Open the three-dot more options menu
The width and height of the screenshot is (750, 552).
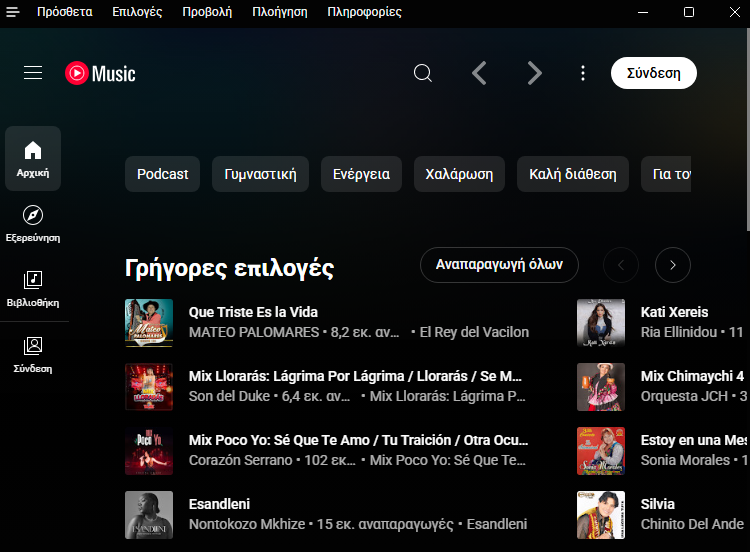583,73
